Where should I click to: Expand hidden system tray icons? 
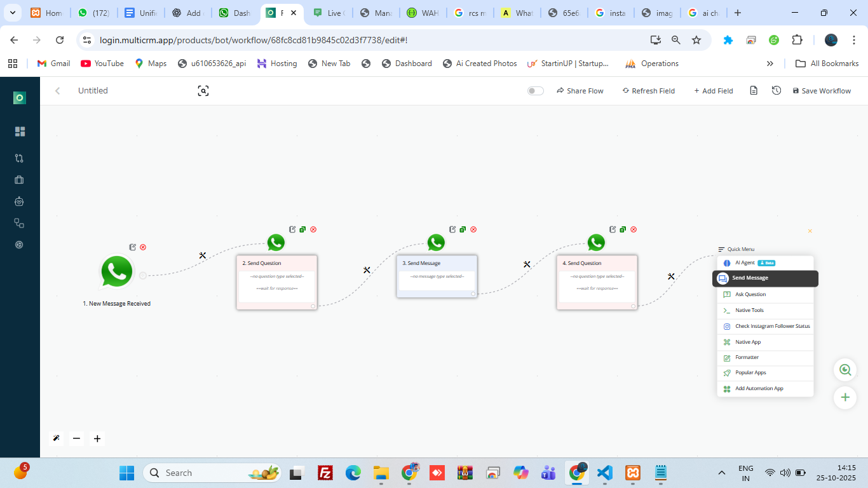coord(721,473)
